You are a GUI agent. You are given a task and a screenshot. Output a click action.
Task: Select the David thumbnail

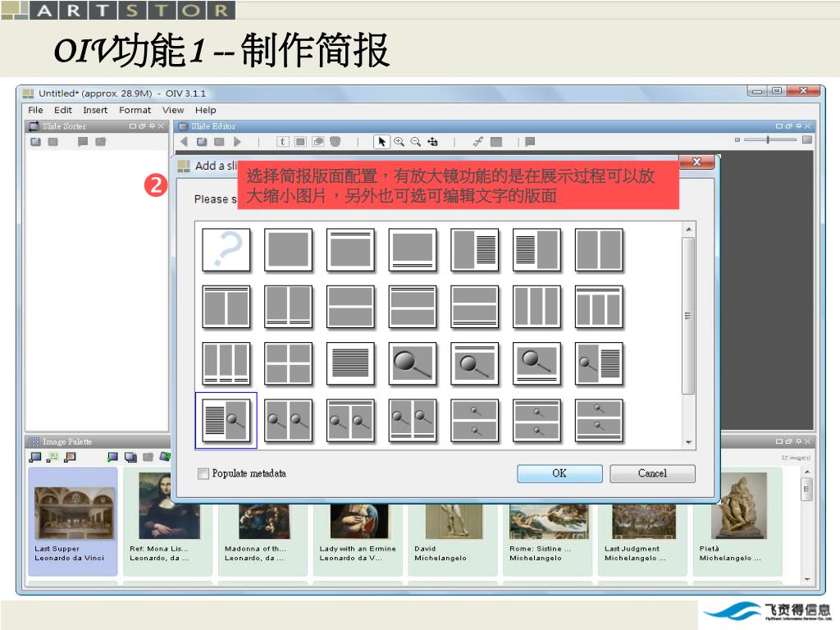[453, 540]
